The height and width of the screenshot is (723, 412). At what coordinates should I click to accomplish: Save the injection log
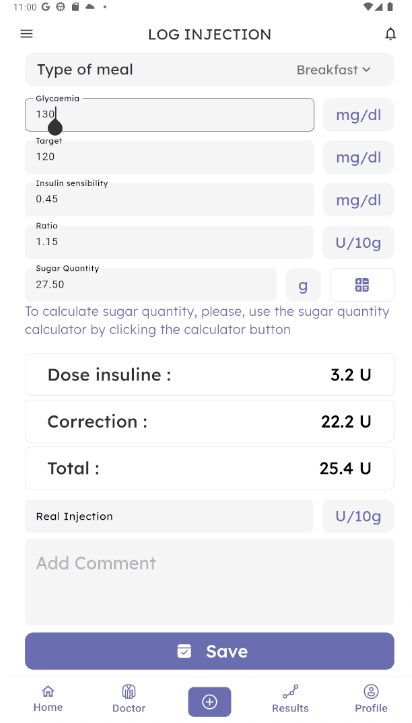pos(210,651)
